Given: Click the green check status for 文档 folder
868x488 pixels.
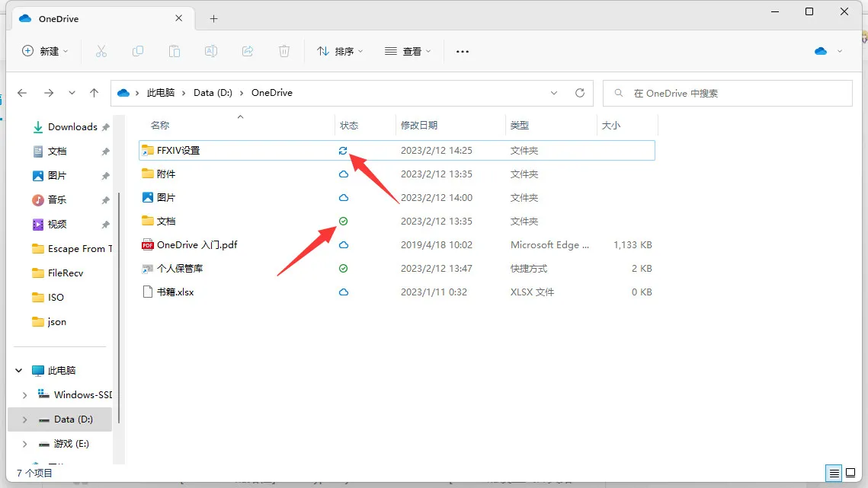Looking at the screenshot, I should [x=343, y=222].
